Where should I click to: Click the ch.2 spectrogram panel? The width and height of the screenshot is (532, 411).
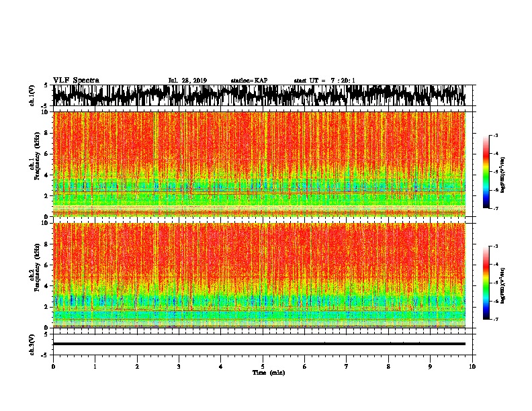259,275
